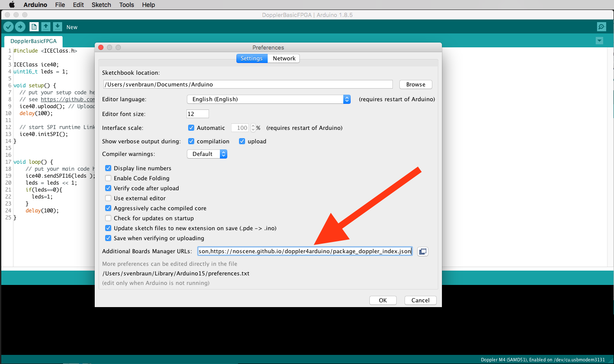Click the Browse button
The height and width of the screenshot is (364, 614).
416,84
